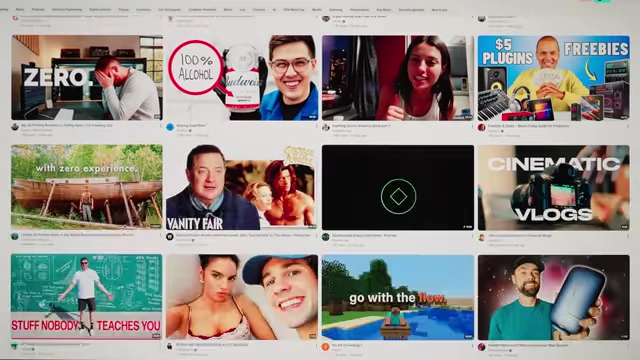Select the Recently uploaded chip

[x=411, y=9]
